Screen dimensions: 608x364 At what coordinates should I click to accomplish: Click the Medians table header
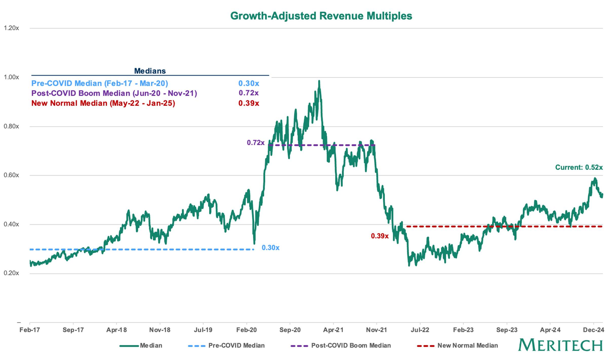(x=150, y=71)
